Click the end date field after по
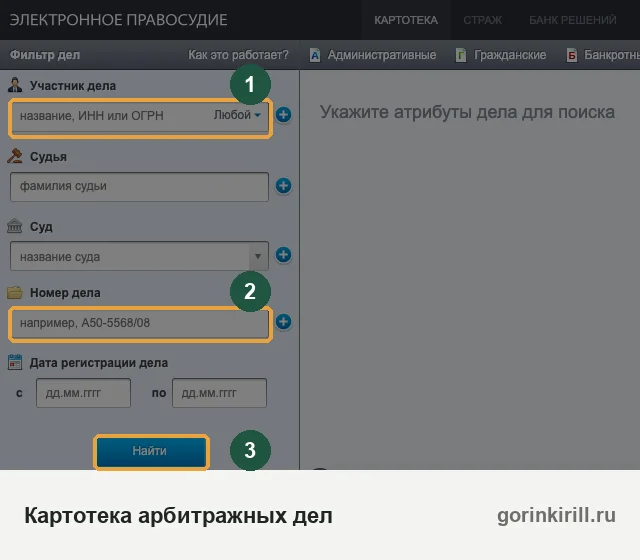Image resolution: width=640 pixels, height=560 pixels. pyautogui.click(x=219, y=393)
